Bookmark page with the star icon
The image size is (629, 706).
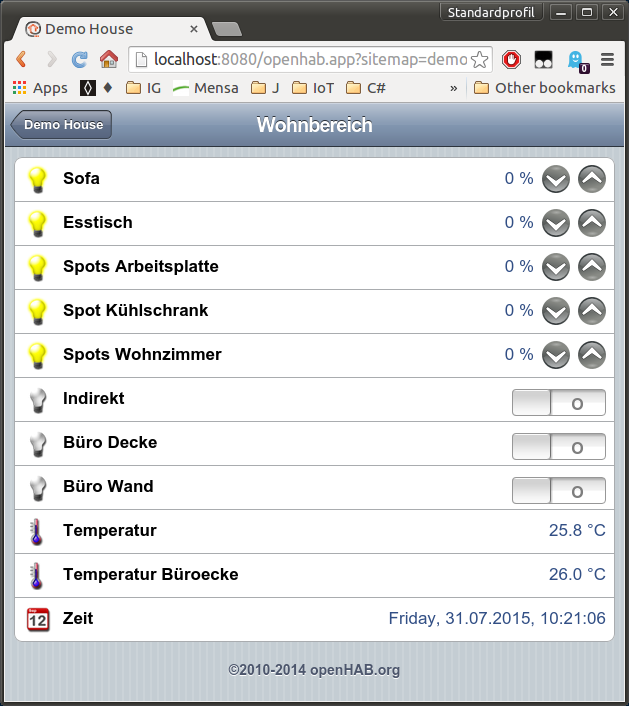[x=480, y=59]
